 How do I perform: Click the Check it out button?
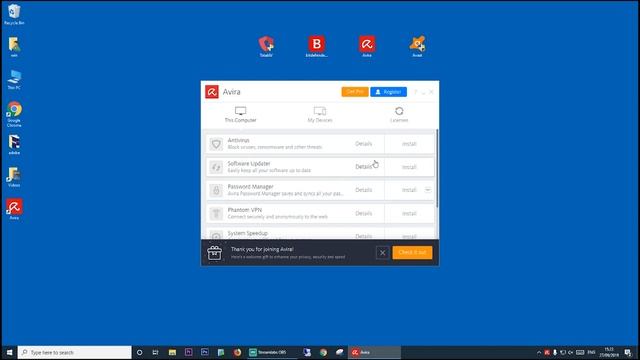coord(412,253)
